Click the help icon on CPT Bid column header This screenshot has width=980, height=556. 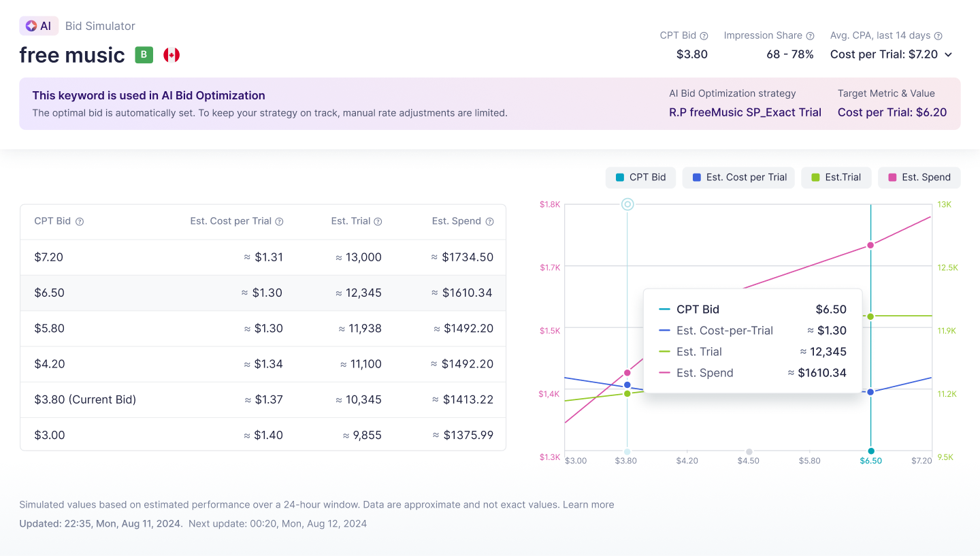click(80, 221)
